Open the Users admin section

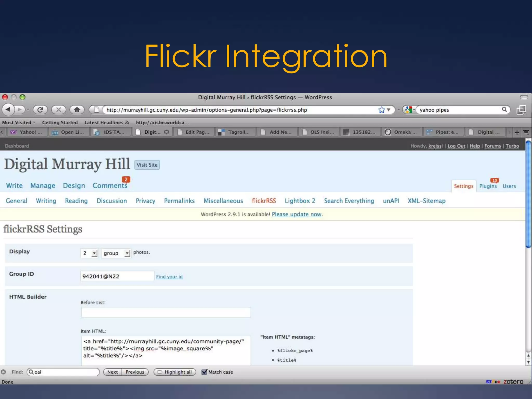click(509, 186)
